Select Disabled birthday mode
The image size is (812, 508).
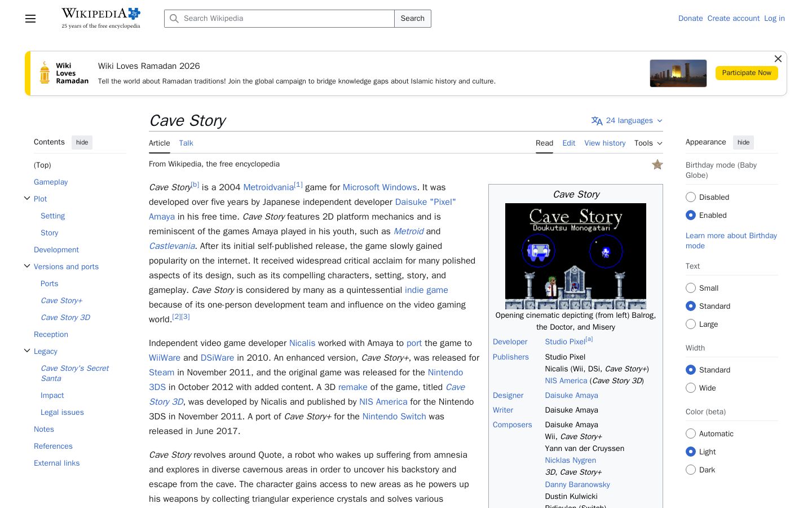pyautogui.click(x=691, y=197)
